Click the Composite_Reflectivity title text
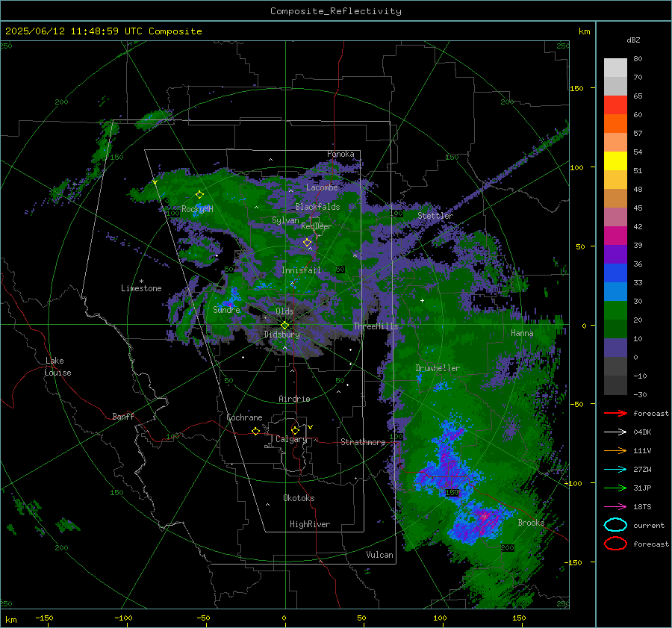 pyautogui.click(x=336, y=11)
